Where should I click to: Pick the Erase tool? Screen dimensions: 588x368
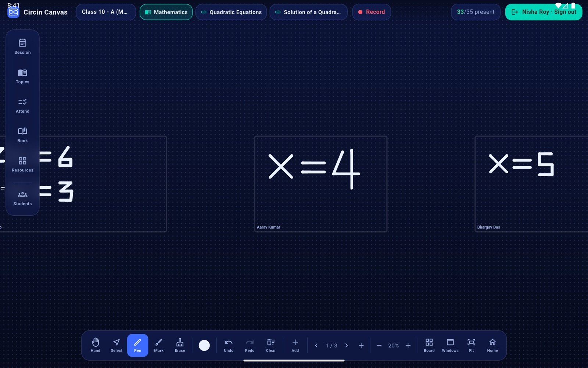[180, 345]
